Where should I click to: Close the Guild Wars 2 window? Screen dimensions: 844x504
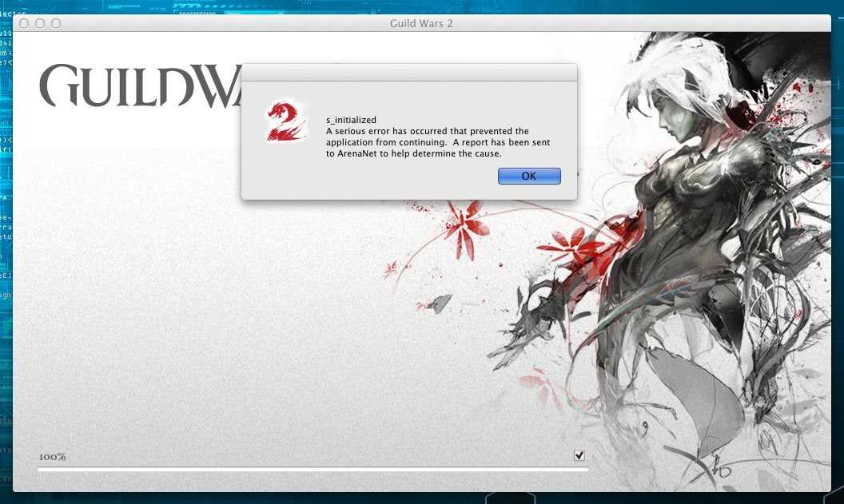[24, 23]
